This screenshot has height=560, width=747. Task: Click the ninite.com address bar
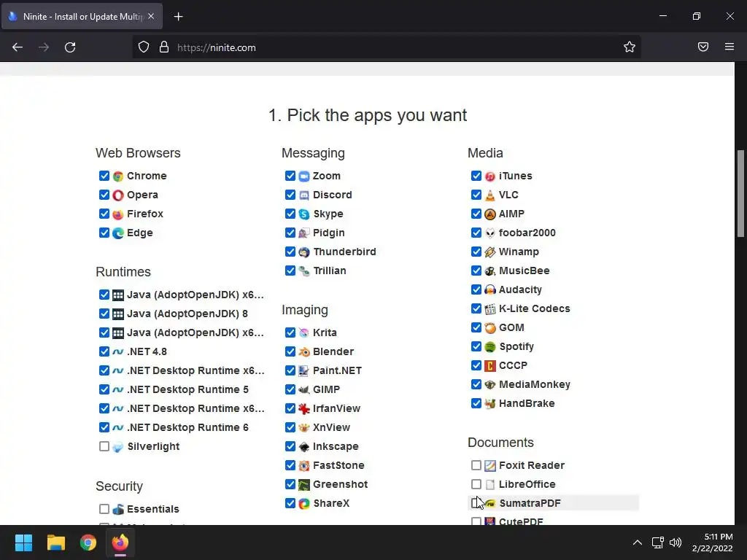click(x=386, y=47)
